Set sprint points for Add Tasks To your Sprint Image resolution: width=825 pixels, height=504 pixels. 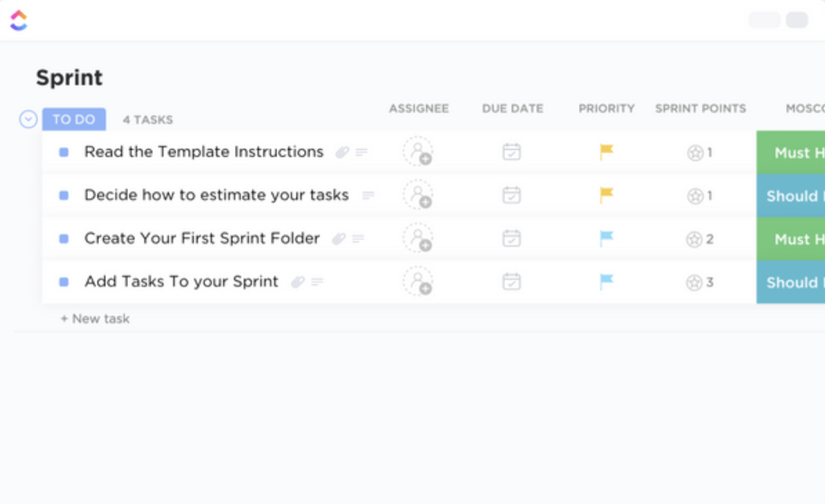(700, 282)
